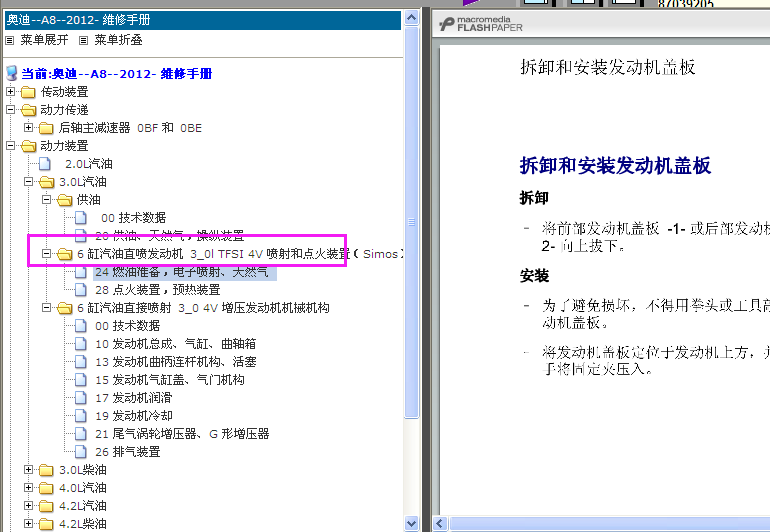Click page icon beside 17 发动机润滑
Screen dimensions: 770x532
81,398
